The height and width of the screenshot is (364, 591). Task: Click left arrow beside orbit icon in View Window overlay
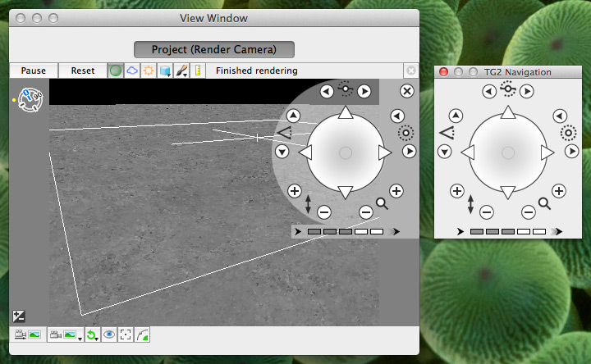(x=327, y=91)
